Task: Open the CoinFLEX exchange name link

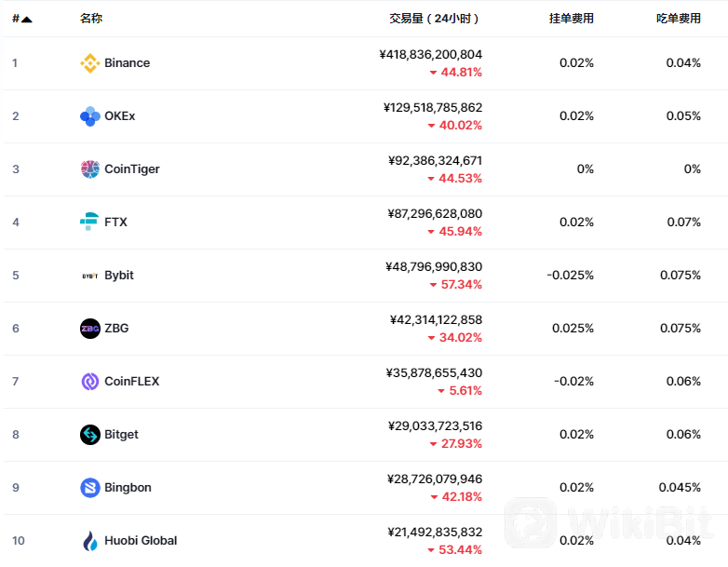Action: [132, 382]
